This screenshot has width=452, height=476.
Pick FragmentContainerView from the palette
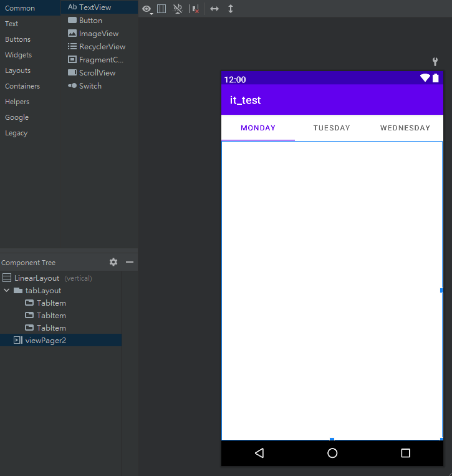pos(100,60)
